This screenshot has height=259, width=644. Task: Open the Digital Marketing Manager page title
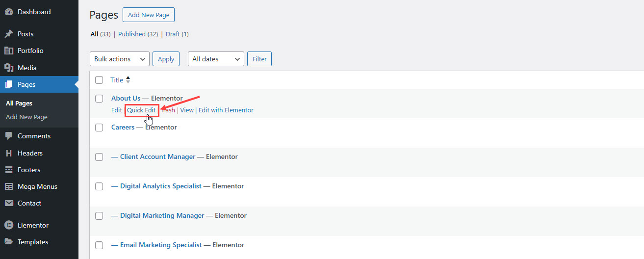pyautogui.click(x=162, y=215)
